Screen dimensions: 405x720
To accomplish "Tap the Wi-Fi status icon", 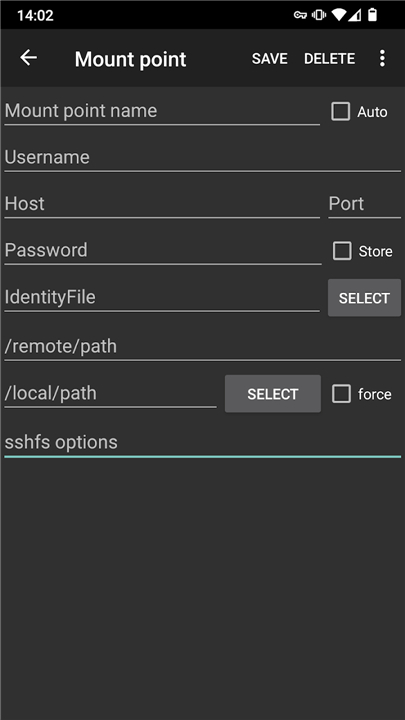I will click(339, 15).
